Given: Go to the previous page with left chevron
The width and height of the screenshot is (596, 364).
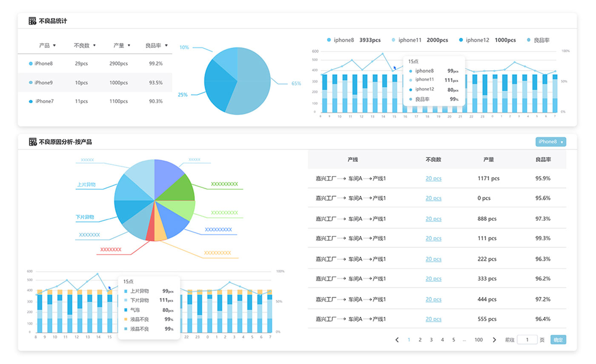Looking at the screenshot, I should [397, 340].
